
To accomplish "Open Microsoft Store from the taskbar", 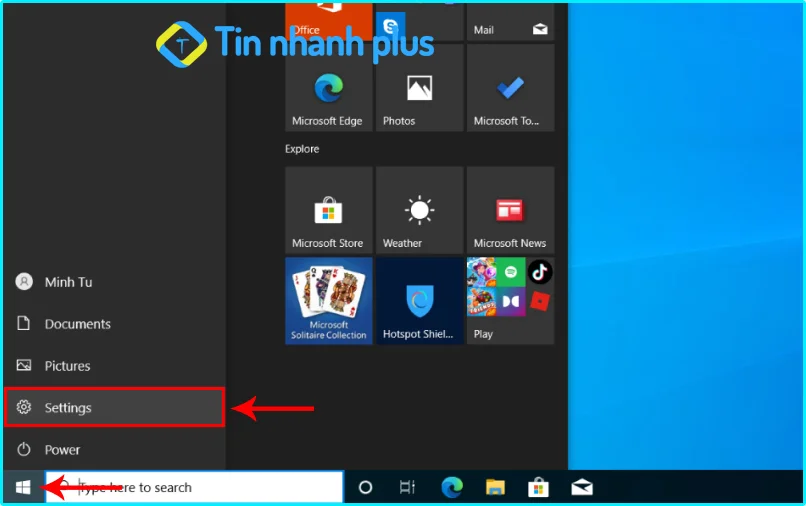I will (x=538, y=487).
